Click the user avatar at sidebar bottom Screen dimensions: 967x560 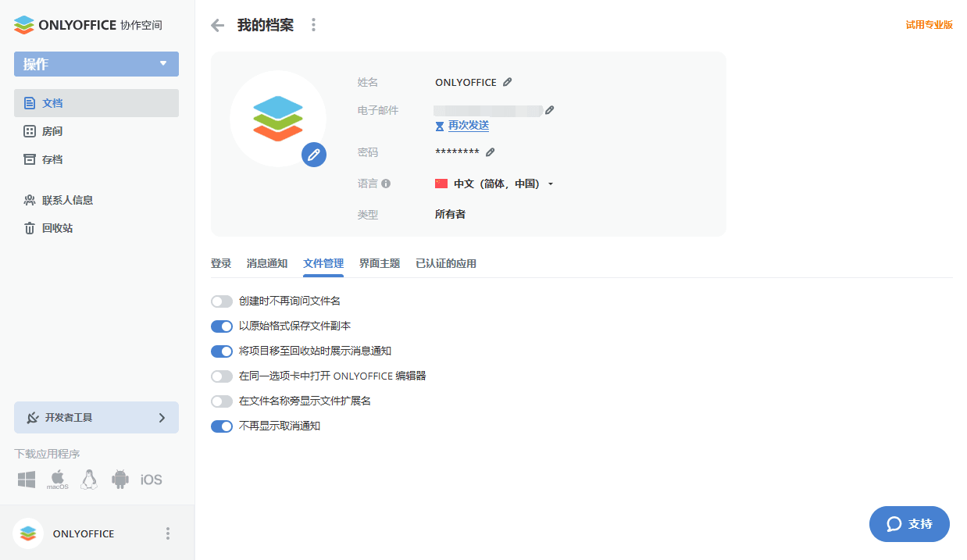pyautogui.click(x=28, y=533)
